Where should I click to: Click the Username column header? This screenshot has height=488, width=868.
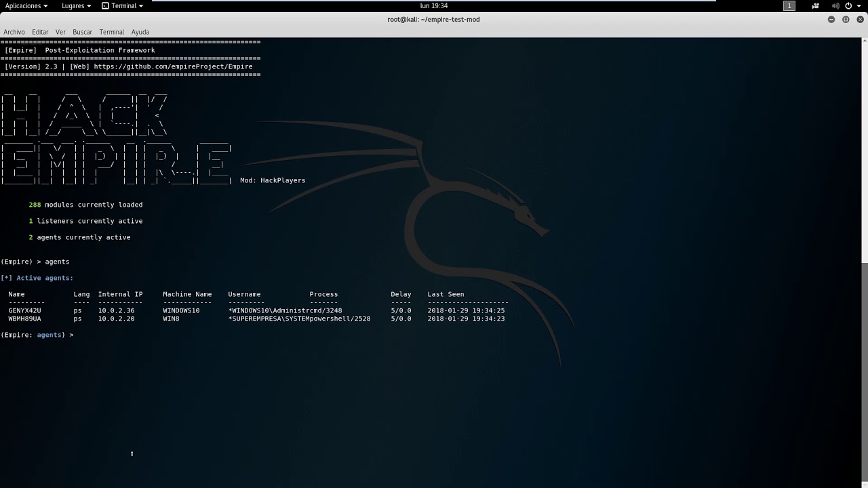pyautogui.click(x=244, y=294)
